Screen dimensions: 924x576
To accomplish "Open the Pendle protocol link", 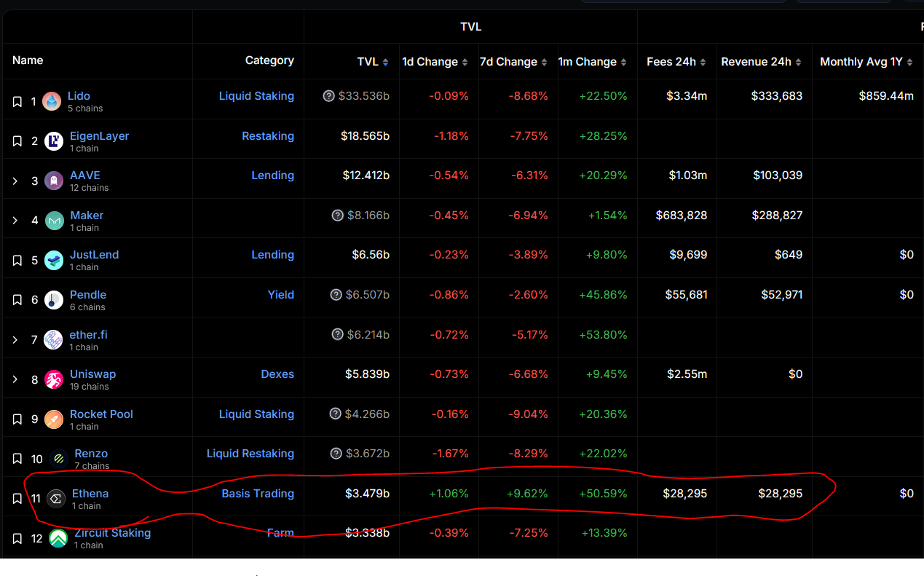I will 88,295.
